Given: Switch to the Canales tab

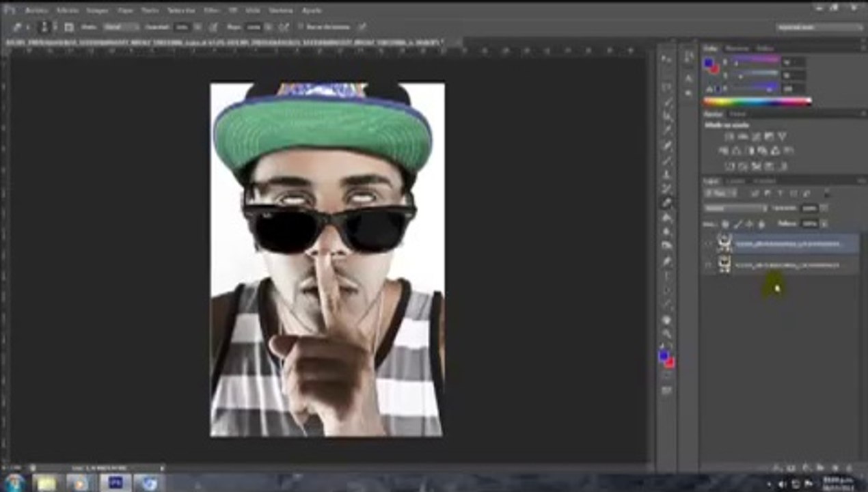Looking at the screenshot, I should coord(735,180).
